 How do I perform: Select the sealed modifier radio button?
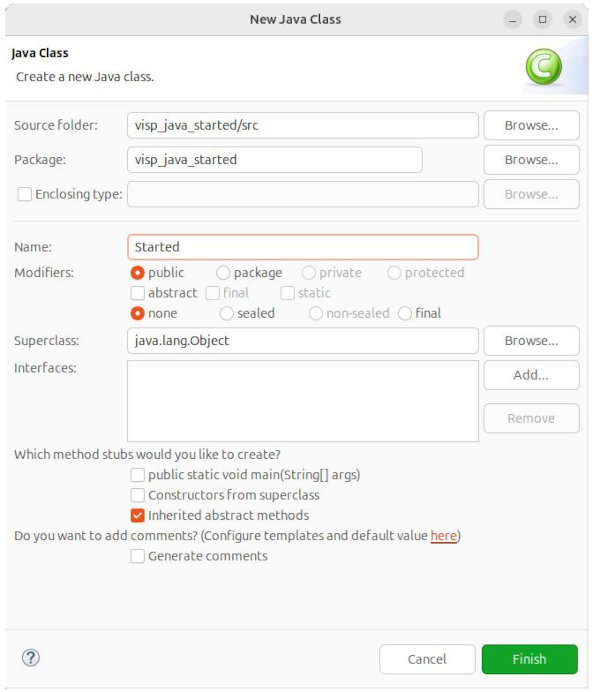point(223,313)
